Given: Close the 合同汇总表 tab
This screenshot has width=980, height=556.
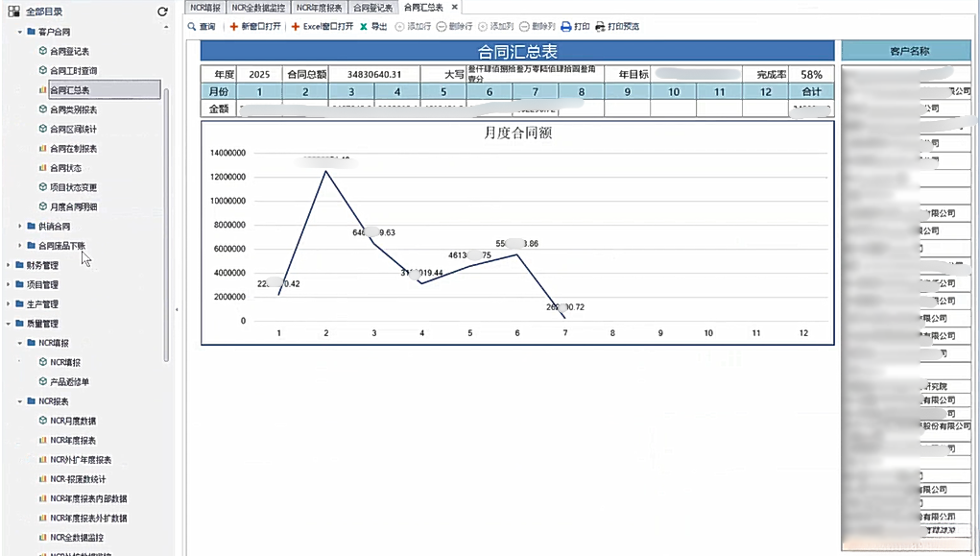Looking at the screenshot, I should [x=454, y=7].
